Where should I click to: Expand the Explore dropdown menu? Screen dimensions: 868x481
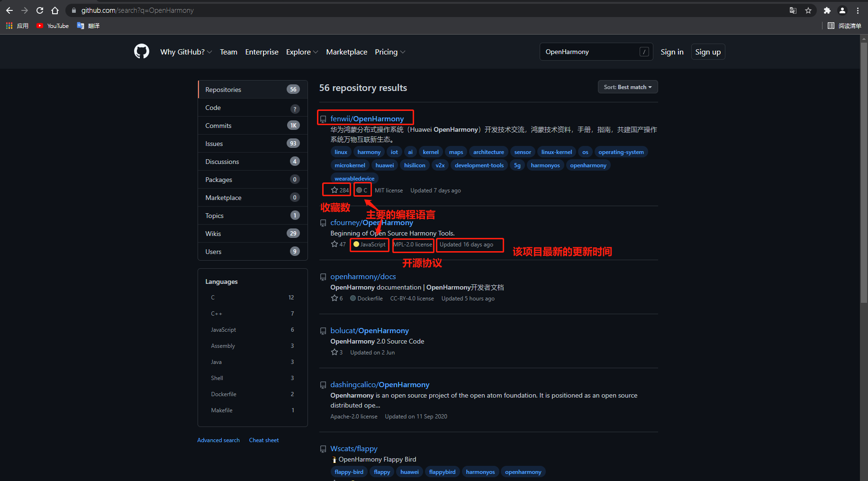click(302, 52)
